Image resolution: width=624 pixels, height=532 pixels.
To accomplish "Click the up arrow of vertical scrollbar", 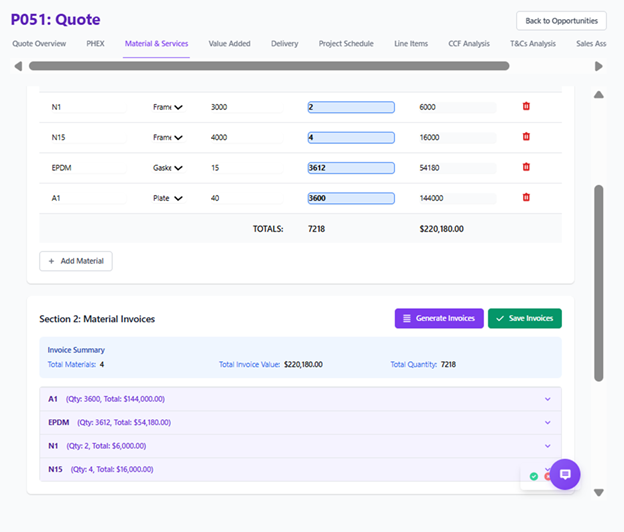I will coord(599,95).
